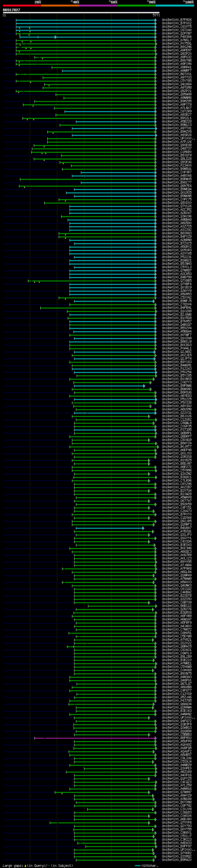Select the UniRef100_Q1PY25 label
The height and width of the screenshot is (868, 197).
(x=177, y=778)
